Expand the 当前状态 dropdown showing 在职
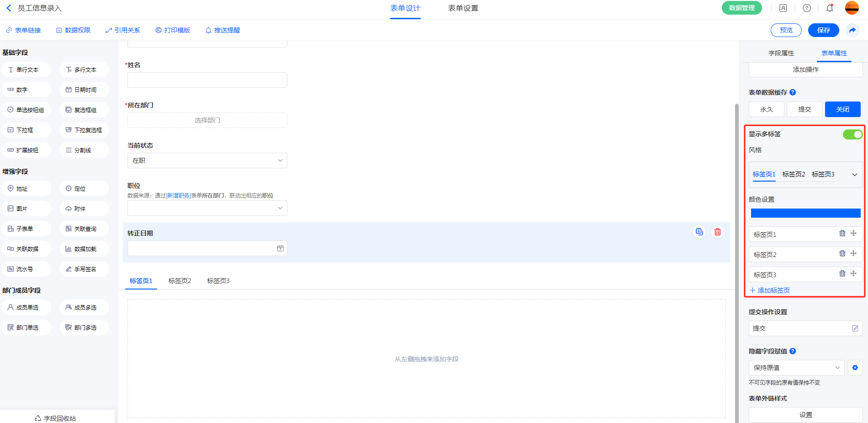The image size is (868, 423). (x=207, y=161)
